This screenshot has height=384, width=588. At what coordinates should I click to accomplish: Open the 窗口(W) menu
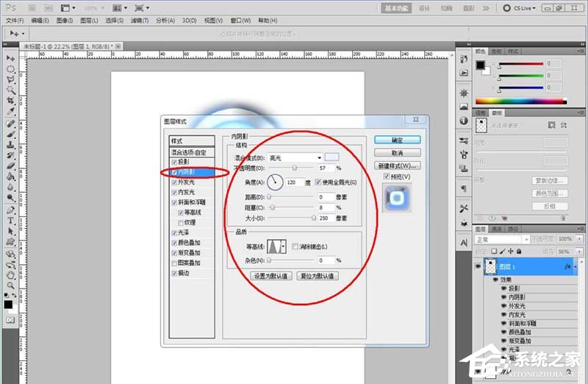[240, 21]
